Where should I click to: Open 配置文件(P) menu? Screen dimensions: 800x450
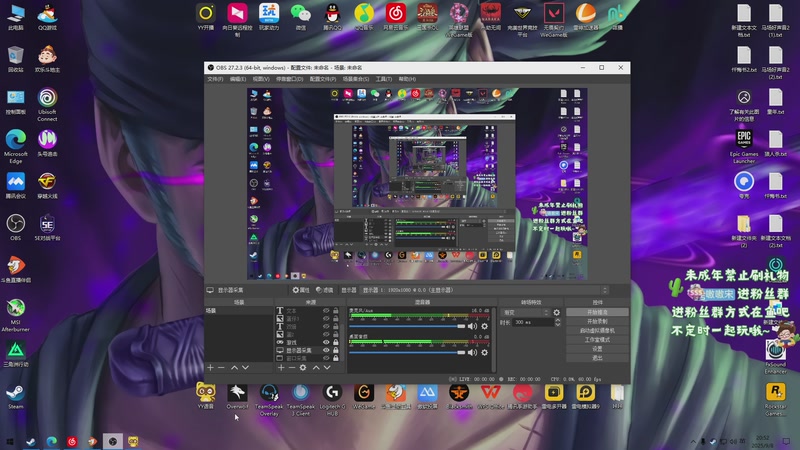coord(322,79)
